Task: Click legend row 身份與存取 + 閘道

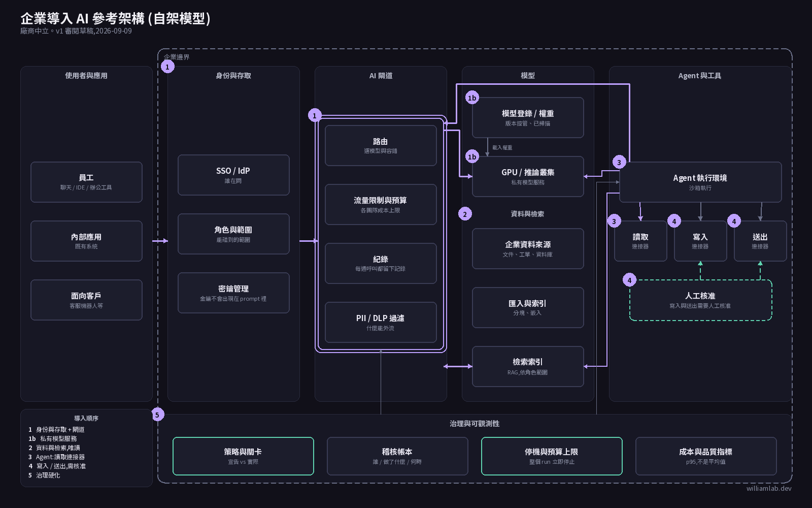Action: [x=56, y=429]
